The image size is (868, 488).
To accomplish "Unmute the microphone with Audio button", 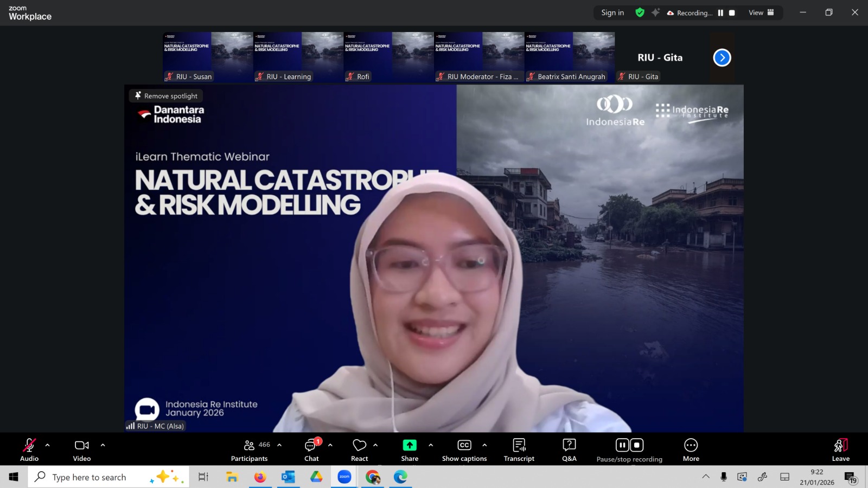I will [29, 450].
